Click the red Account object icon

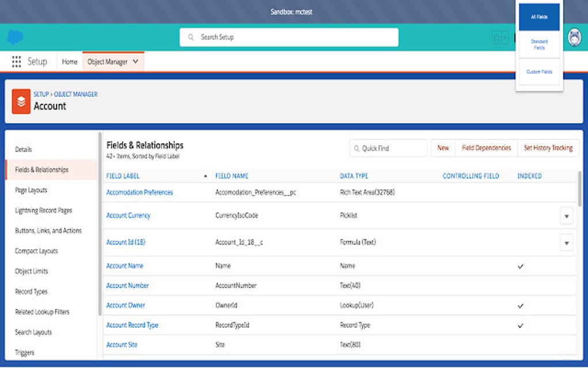click(21, 102)
